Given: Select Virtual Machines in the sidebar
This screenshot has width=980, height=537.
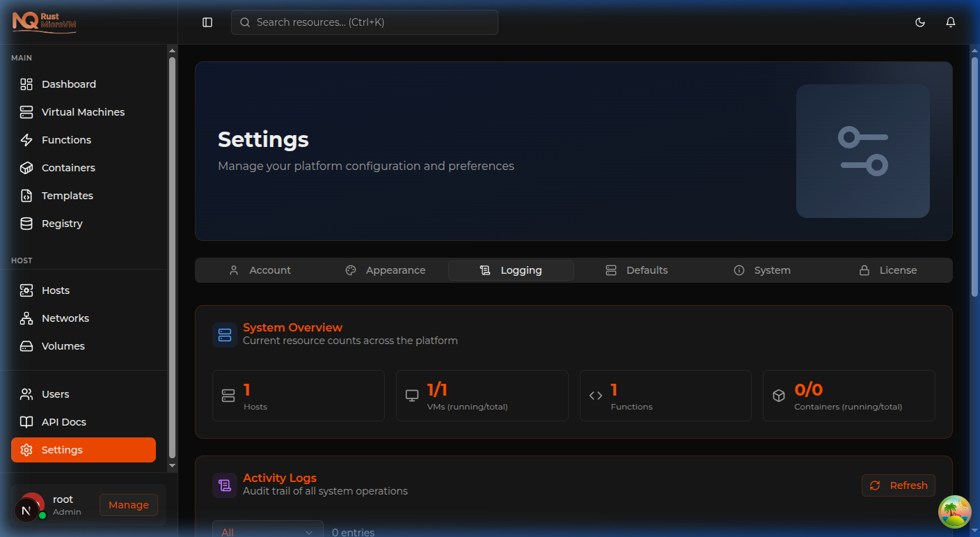Looking at the screenshot, I should click(x=83, y=111).
